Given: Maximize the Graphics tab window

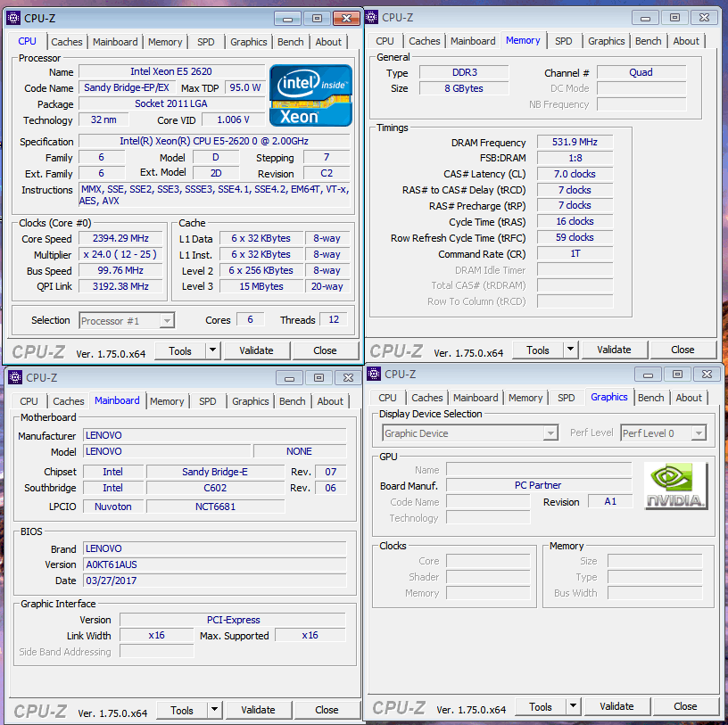Looking at the screenshot, I should pyautogui.click(x=677, y=375).
